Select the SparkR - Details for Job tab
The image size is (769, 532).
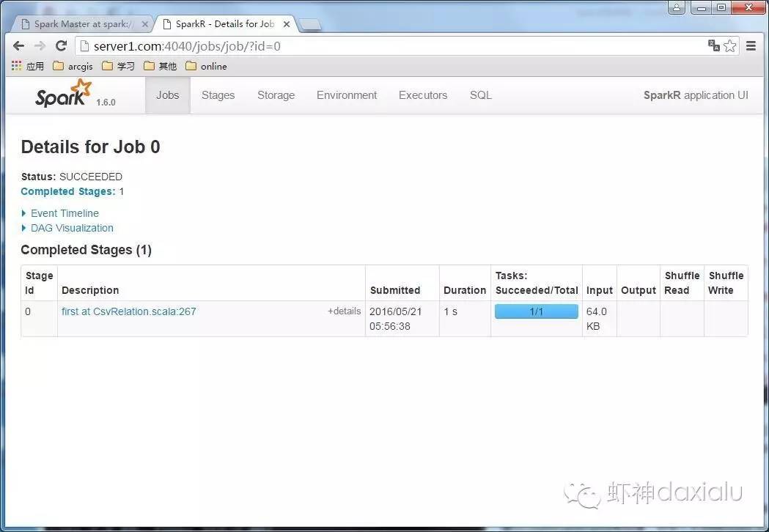tap(226, 24)
